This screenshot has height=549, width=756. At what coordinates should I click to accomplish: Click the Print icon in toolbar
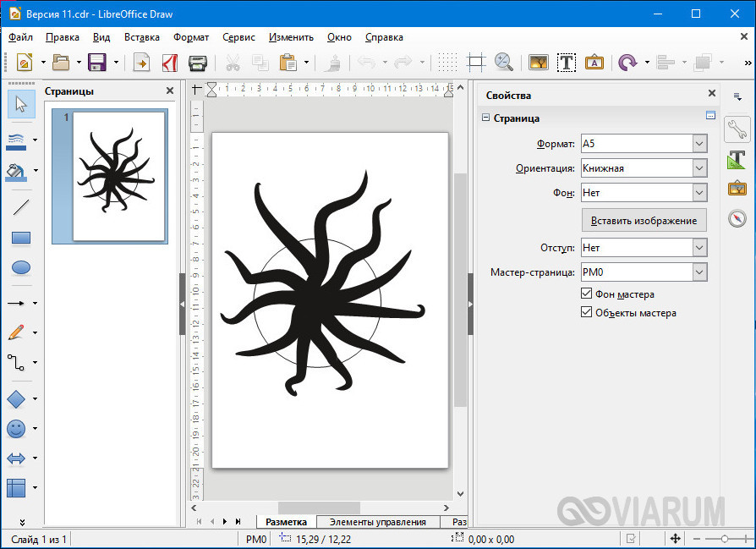coord(197,62)
